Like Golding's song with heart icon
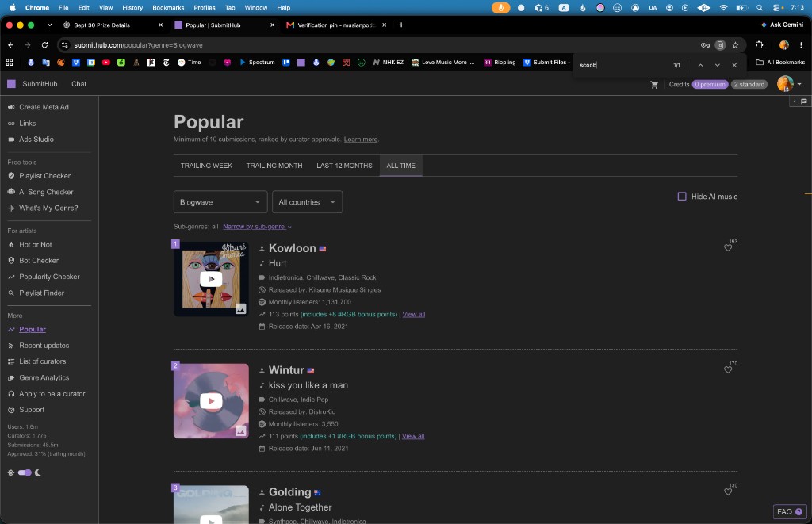The height and width of the screenshot is (524, 812). (x=728, y=492)
